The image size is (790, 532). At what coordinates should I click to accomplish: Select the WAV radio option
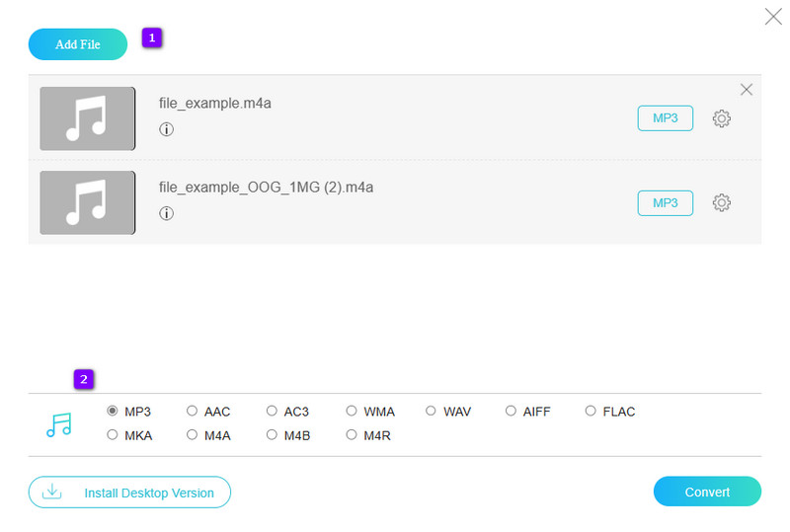(x=432, y=412)
